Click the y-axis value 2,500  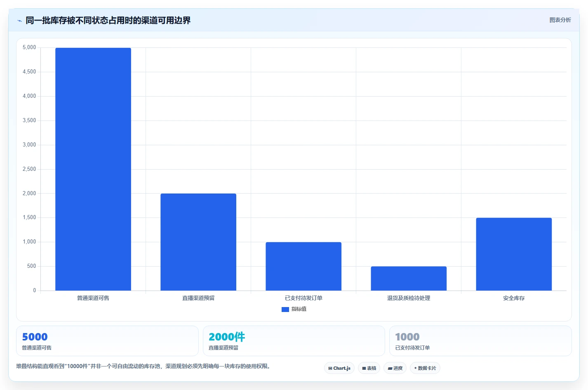(29, 169)
